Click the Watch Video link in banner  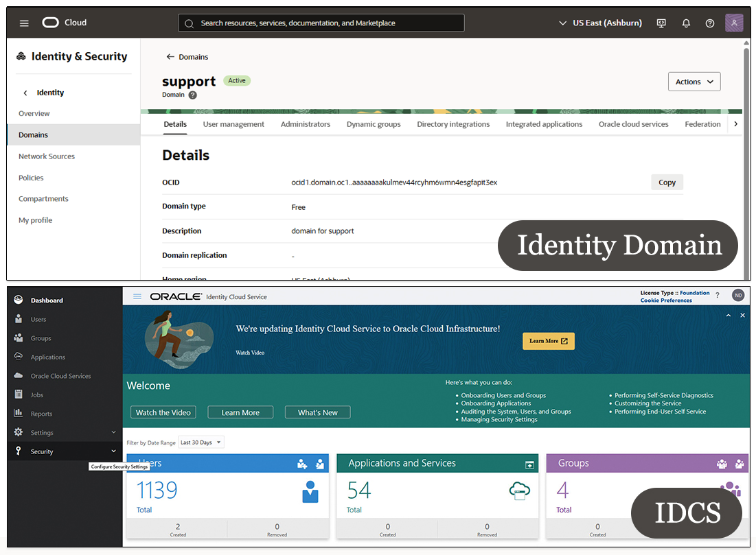point(250,353)
